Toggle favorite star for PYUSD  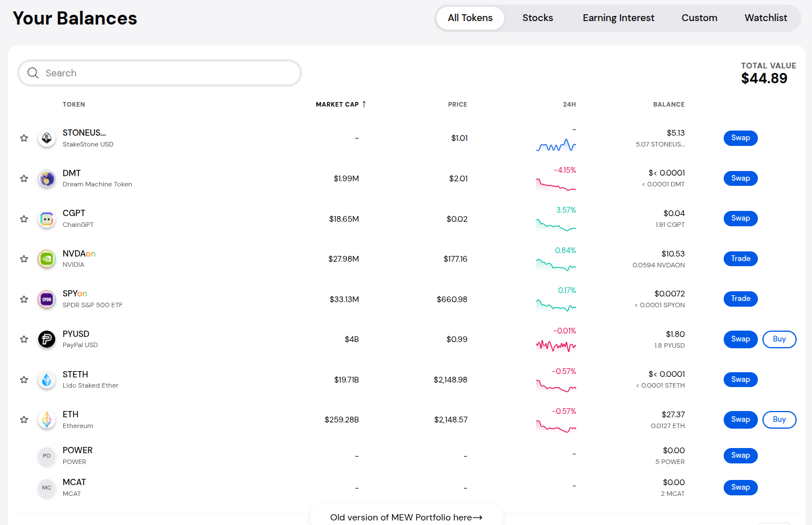pos(24,339)
